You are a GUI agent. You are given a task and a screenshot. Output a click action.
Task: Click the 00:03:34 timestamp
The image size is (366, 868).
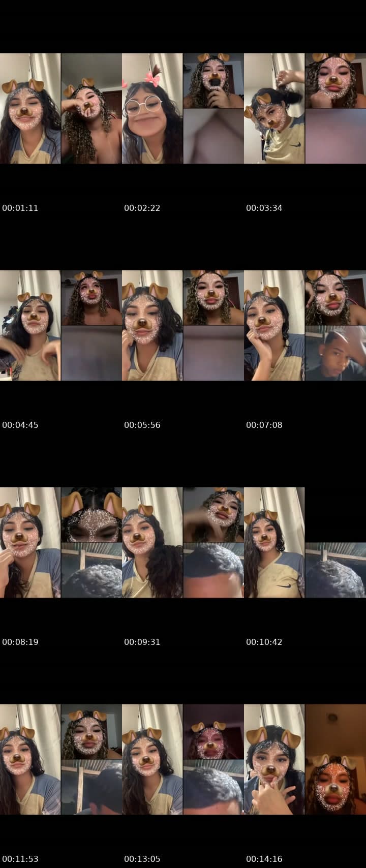264,208
